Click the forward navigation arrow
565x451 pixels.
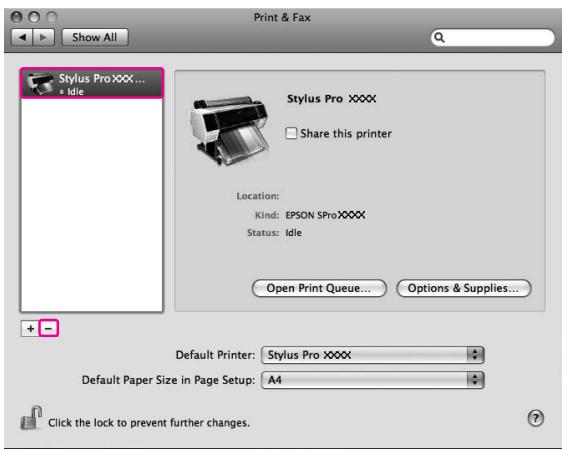tap(44, 37)
